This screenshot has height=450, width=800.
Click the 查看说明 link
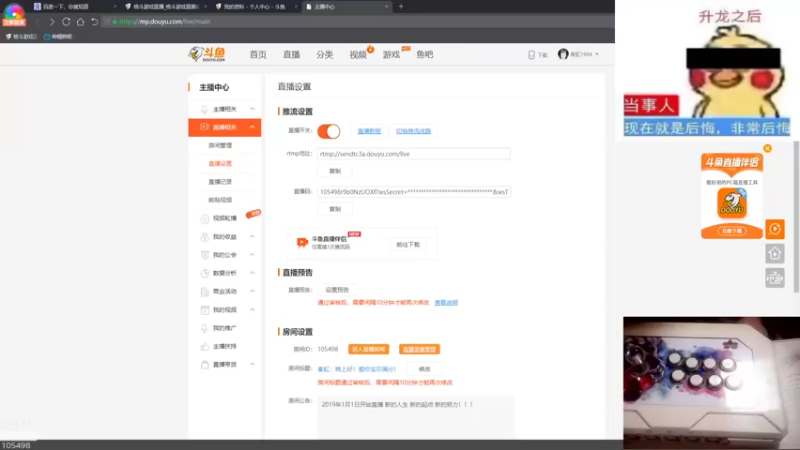pos(446,303)
